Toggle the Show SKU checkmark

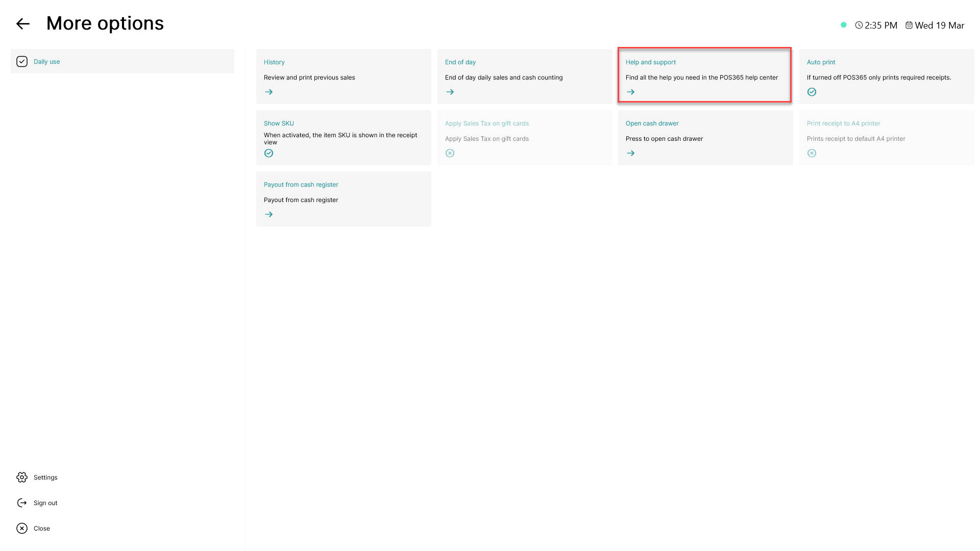click(x=269, y=153)
